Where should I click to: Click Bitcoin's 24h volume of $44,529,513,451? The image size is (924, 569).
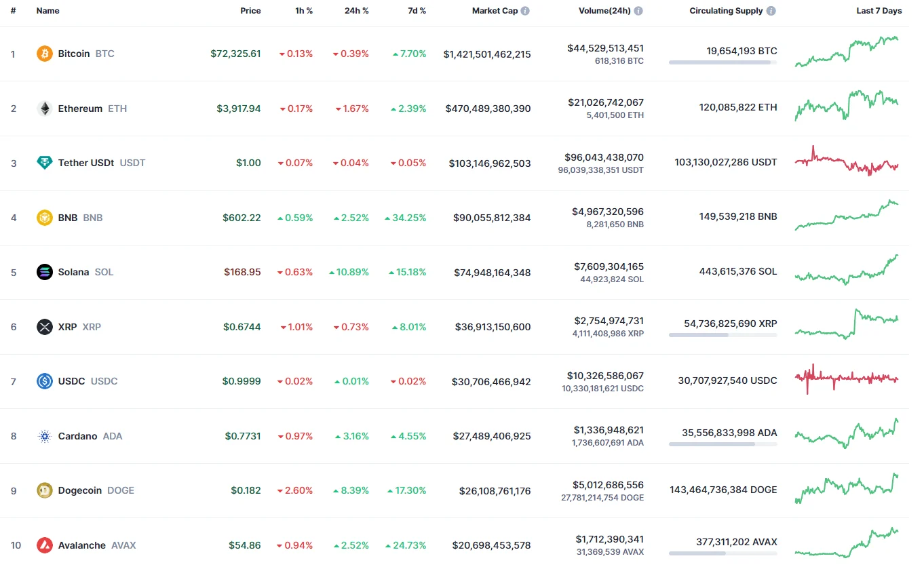point(605,48)
